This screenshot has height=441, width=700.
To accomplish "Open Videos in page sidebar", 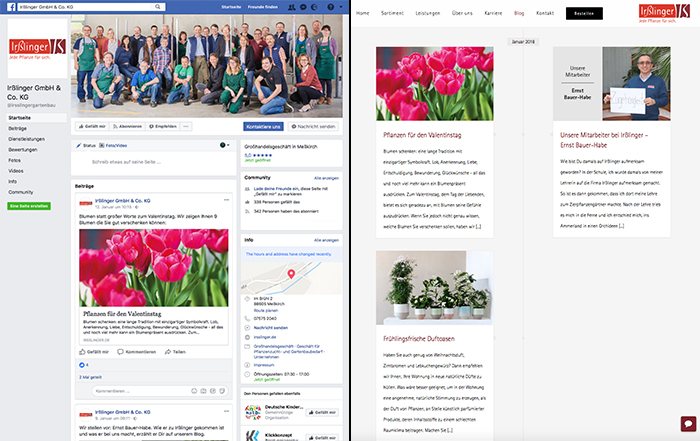I will (x=16, y=171).
